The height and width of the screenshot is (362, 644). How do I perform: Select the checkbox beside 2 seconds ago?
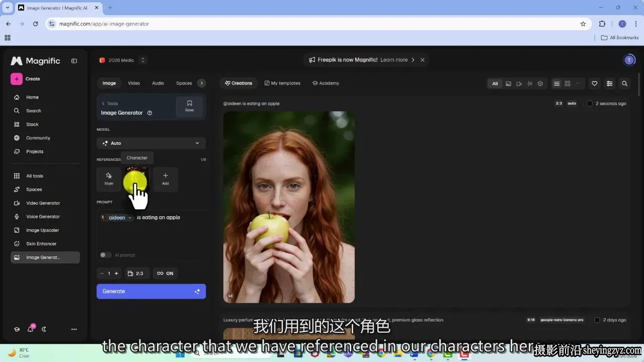pyautogui.click(x=590, y=104)
